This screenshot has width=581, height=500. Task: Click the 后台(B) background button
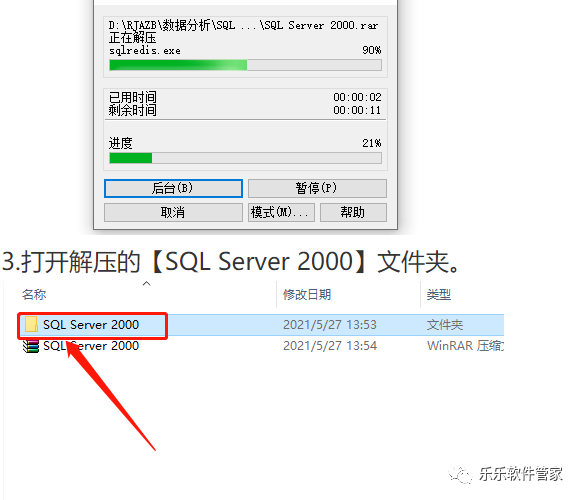pos(173,188)
